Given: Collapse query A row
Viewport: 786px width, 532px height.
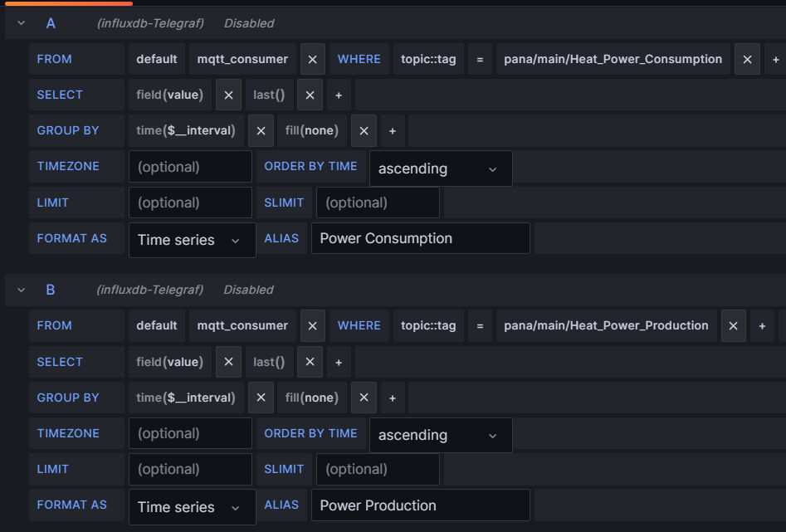Looking at the screenshot, I should (x=21, y=23).
